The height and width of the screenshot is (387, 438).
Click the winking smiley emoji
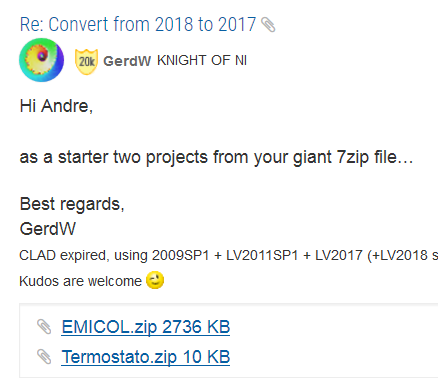point(155,280)
